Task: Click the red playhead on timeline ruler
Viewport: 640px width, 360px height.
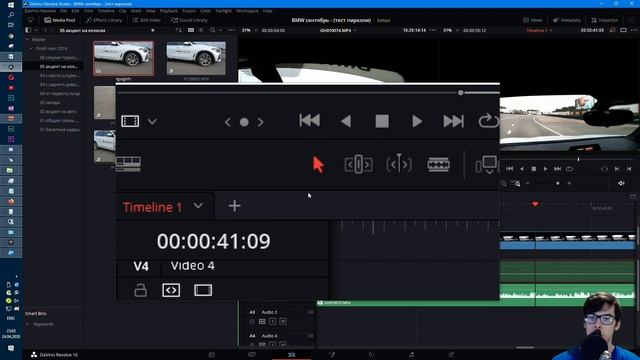Action: (x=535, y=204)
